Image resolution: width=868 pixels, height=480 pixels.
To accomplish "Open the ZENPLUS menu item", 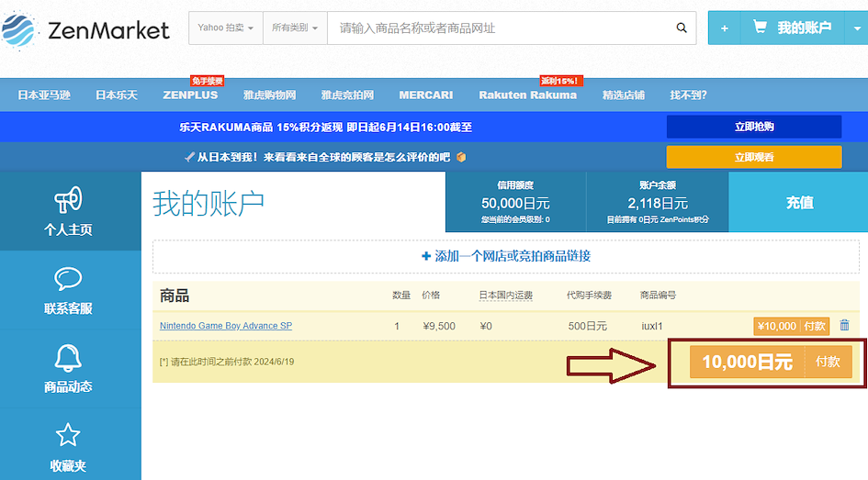I will point(190,95).
